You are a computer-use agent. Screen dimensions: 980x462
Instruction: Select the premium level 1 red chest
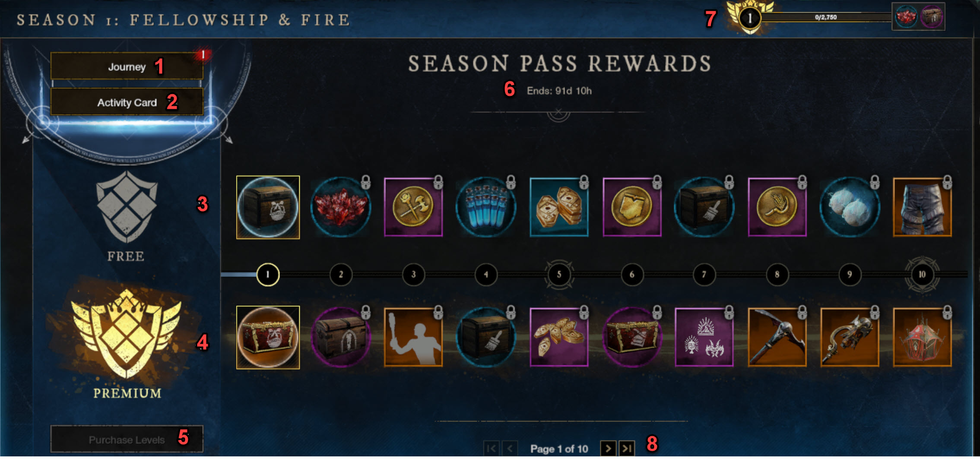click(268, 337)
